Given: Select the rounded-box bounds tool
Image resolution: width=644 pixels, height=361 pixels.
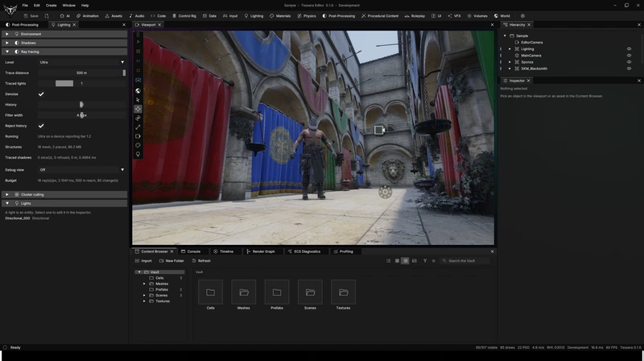Looking at the screenshot, I should [138, 136].
